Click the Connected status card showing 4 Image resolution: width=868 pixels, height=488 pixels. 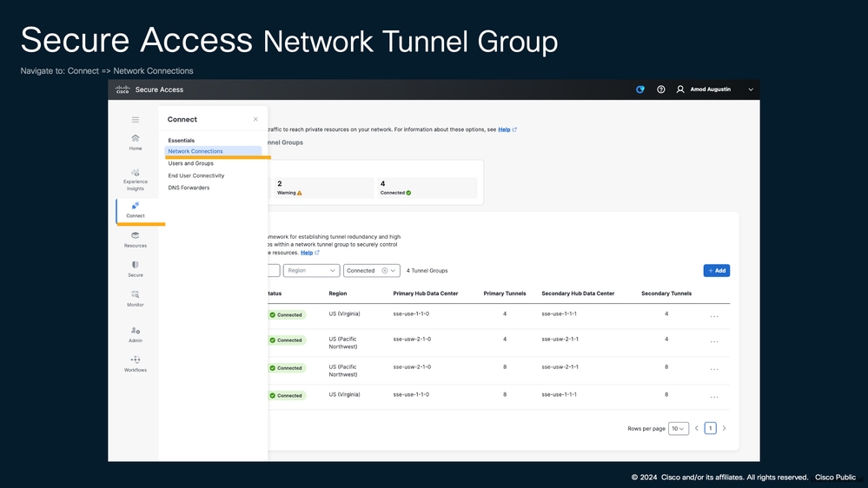[x=427, y=188]
